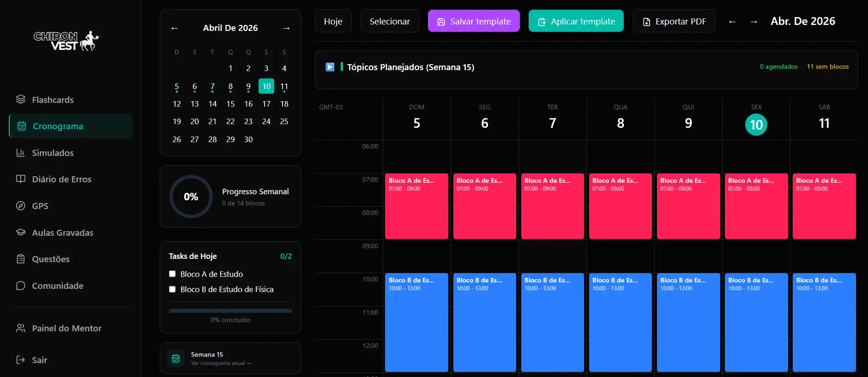Click the Questões clipboard icon
Viewport: 868px width, 377px height.
21,259
